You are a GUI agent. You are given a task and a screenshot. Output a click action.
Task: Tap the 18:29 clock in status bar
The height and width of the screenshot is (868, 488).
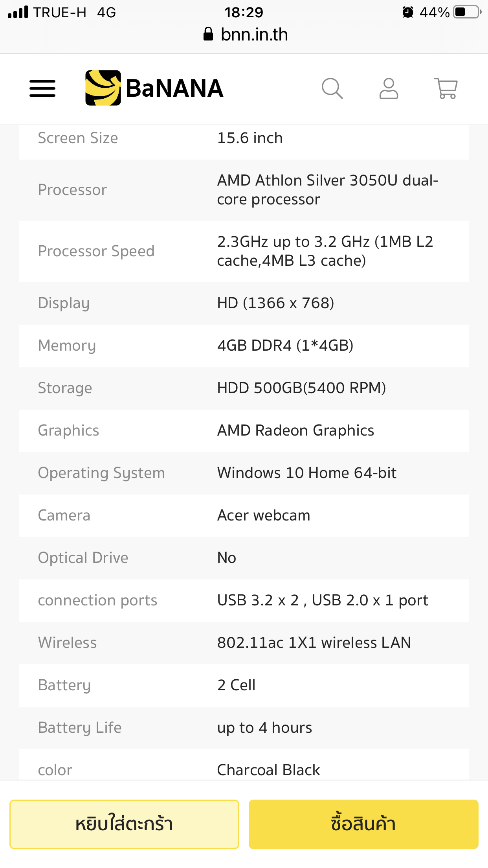point(244,12)
